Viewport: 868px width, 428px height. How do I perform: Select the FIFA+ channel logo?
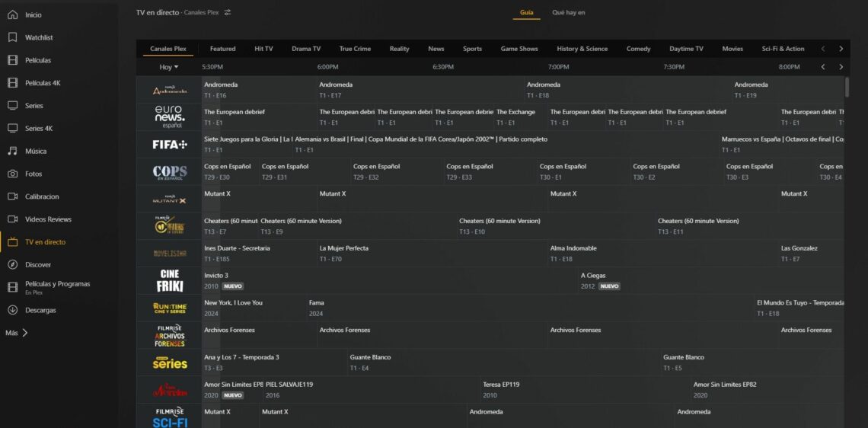(x=169, y=144)
